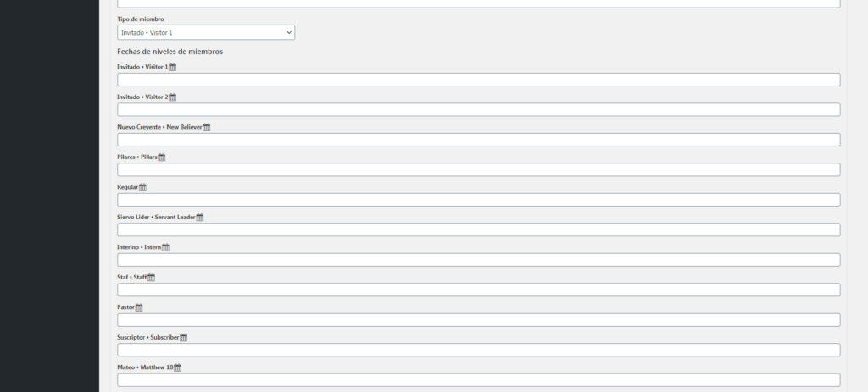Open the Regular date picker icon
868x392 pixels.
142,187
